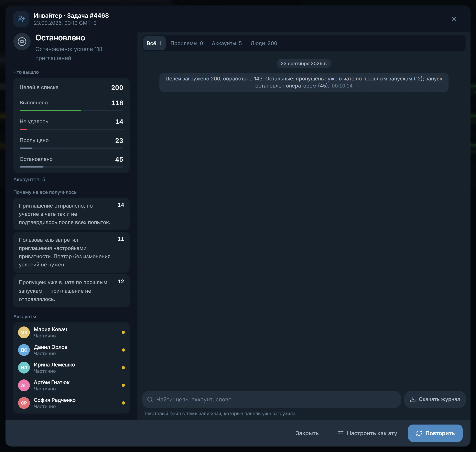Open the Проблемы tab
Screen dimensions: 476x452
click(187, 43)
